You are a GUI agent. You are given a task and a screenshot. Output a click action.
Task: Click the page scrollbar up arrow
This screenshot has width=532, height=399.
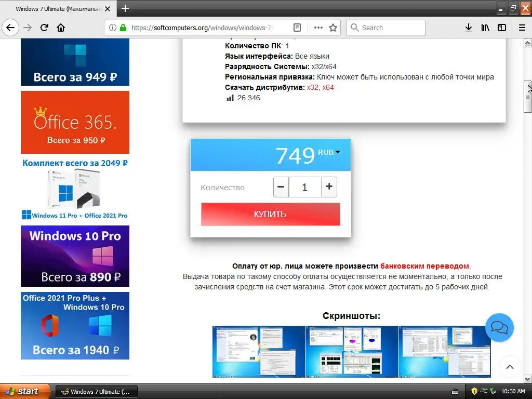pyautogui.click(x=528, y=43)
